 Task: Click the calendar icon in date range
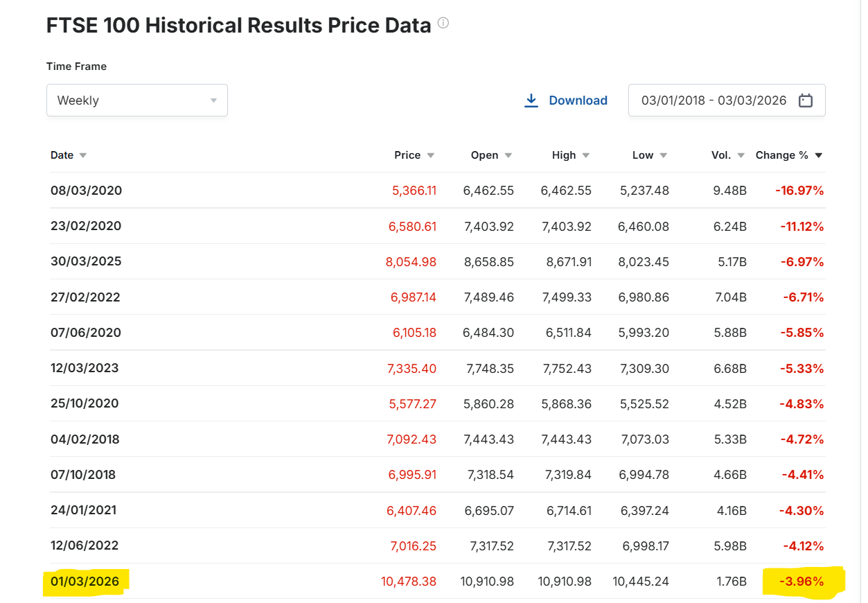[x=805, y=101]
